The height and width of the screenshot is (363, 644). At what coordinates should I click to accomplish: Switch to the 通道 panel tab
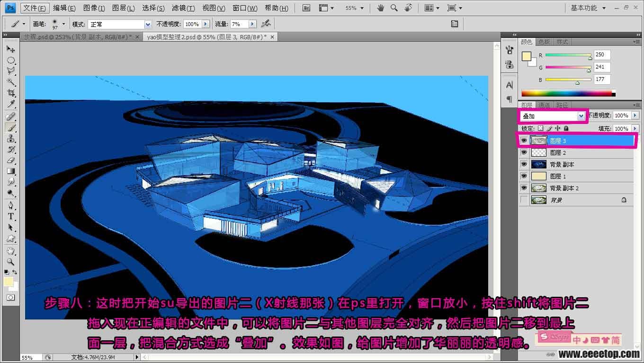coord(544,105)
